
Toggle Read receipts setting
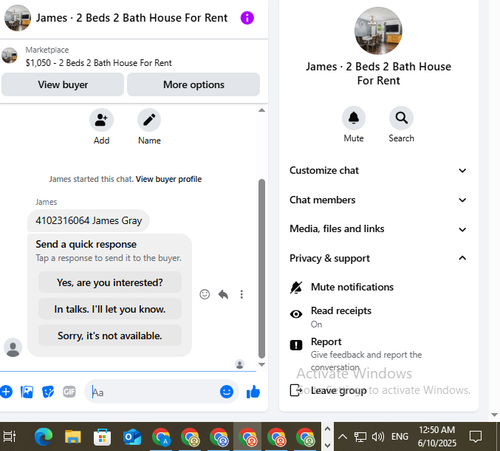click(378, 317)
